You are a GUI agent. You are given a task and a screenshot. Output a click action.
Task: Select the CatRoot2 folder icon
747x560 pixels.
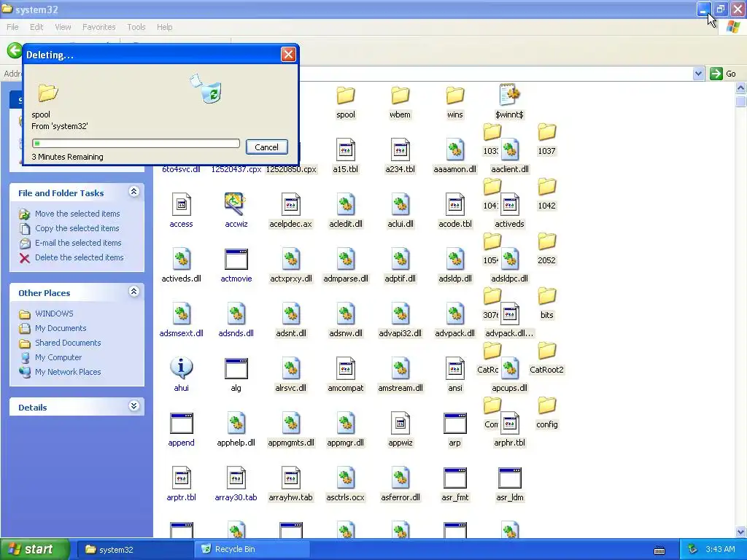547,351
